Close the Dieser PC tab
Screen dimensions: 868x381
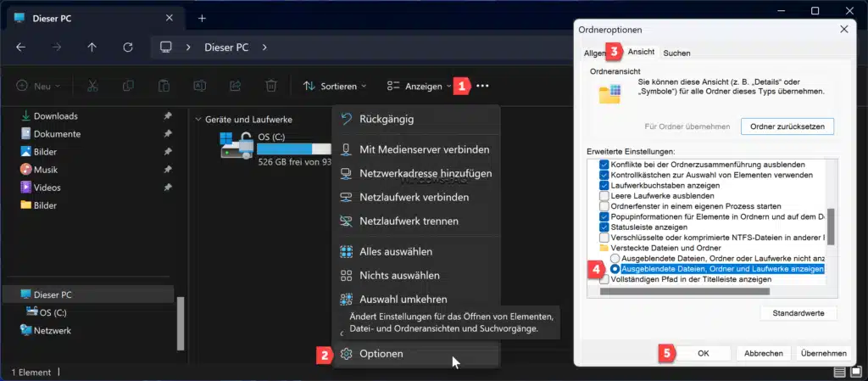point(170,19)
